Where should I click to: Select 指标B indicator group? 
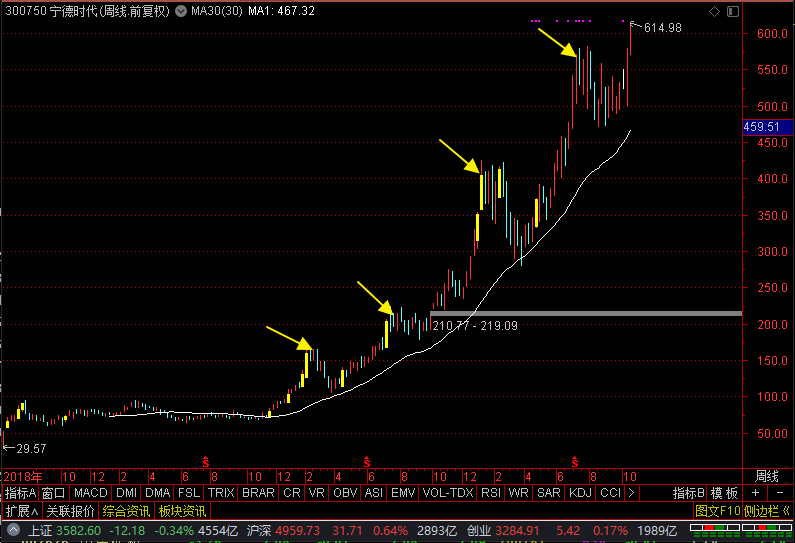point(689,493)
